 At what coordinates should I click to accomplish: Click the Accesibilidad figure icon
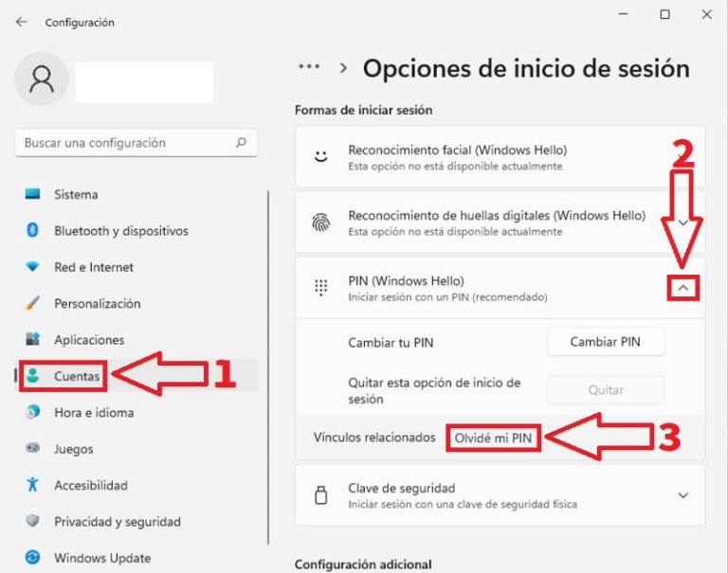pyautogui.click(x=32, y=484)
